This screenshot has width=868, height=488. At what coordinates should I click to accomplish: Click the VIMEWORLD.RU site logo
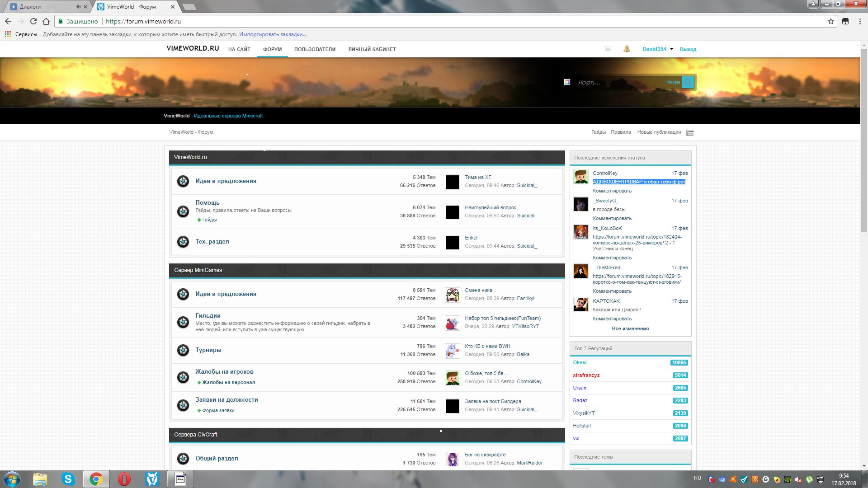click(193, 48)
